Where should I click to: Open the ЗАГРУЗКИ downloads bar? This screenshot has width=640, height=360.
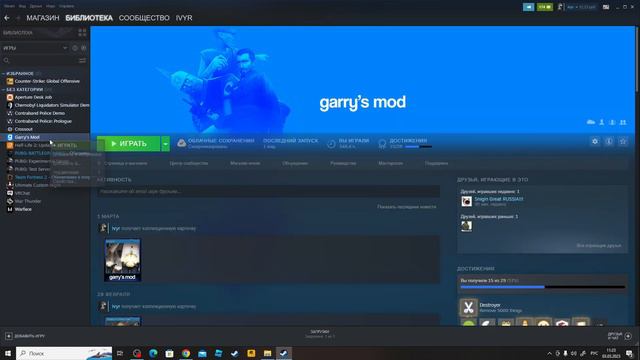[x=320, y=334]
